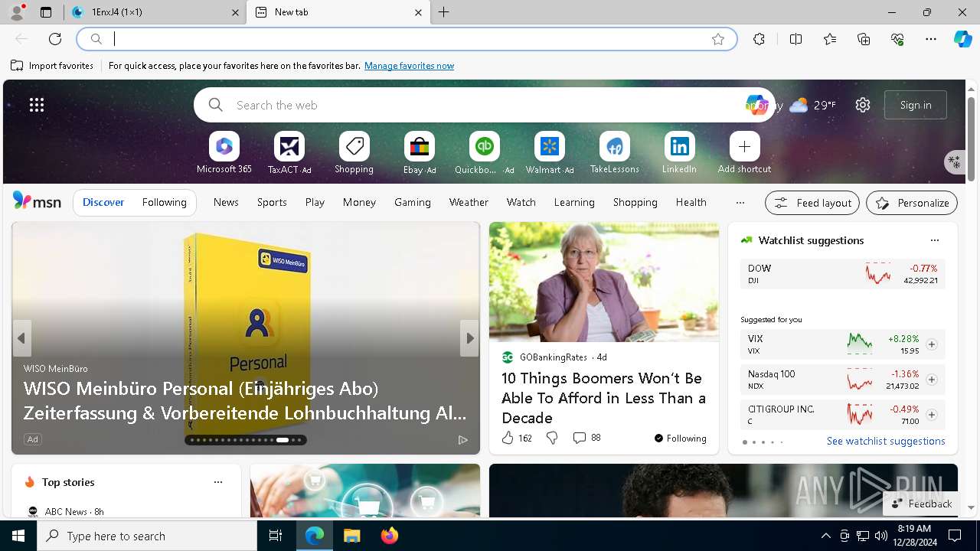Go to previous carousel slide

click(x=21, y=338)
